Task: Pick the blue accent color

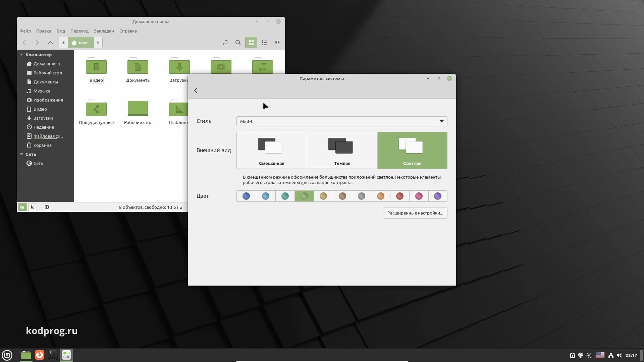Action: [x=246, y=196]
